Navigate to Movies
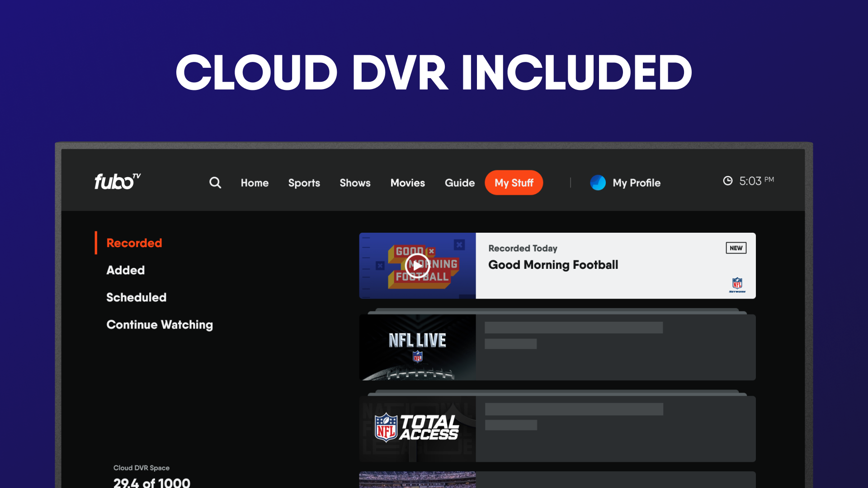 (x=407, y=183)
